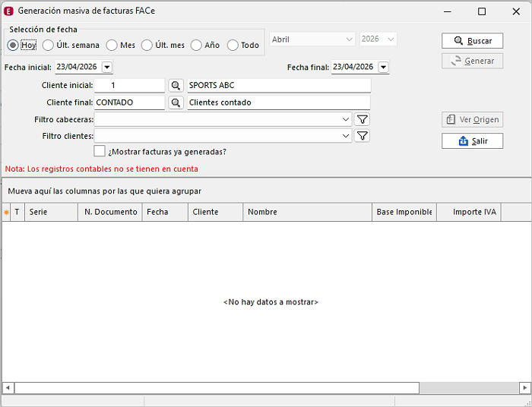Select the Últ. mes radio button
This screenshot has width=532, height=407.
(147, 45)
